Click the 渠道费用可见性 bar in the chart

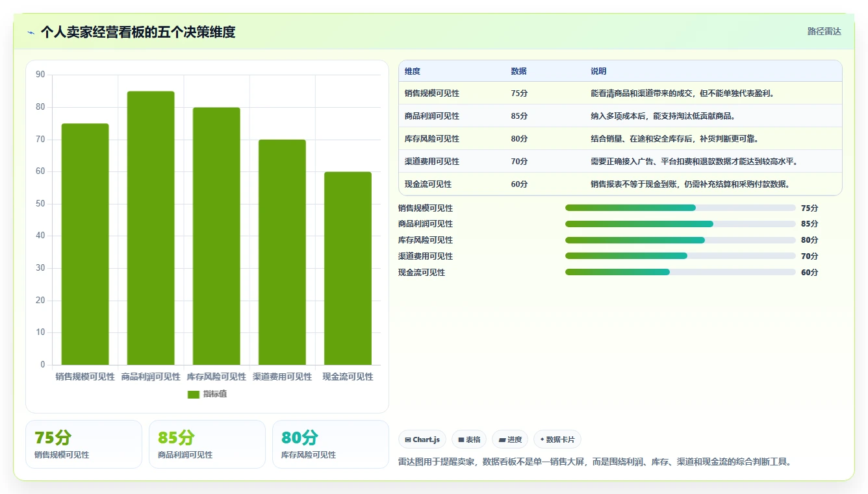click(x=282, y=252)
